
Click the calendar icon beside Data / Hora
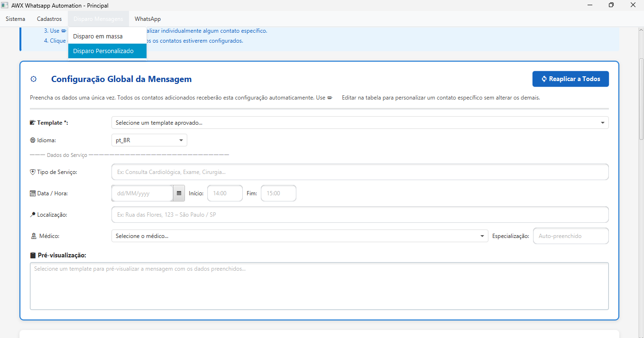(x=32, y=193)
